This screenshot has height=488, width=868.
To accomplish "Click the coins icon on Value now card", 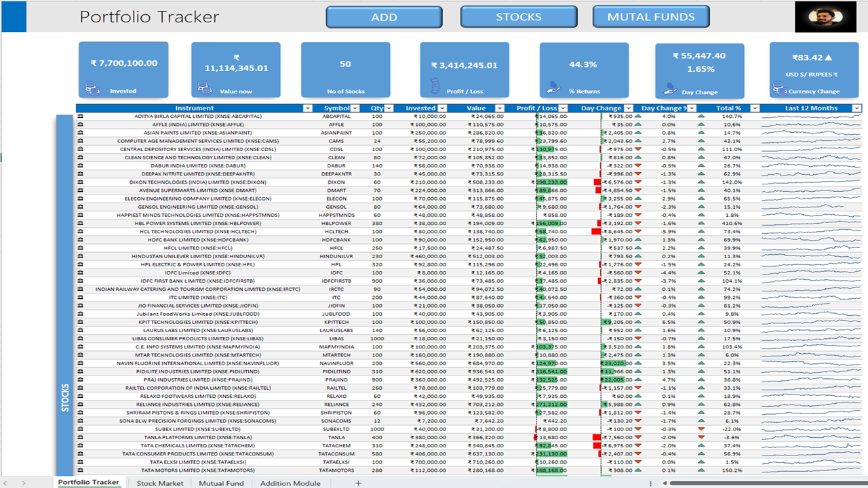I will click(x=204, y=88).
